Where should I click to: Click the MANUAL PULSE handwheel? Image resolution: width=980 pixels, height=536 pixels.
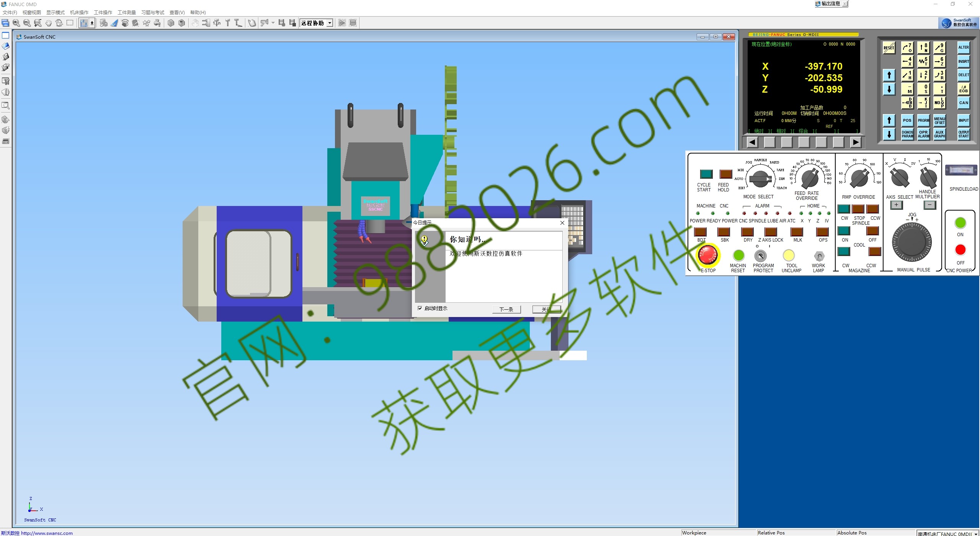click(912, 242)
